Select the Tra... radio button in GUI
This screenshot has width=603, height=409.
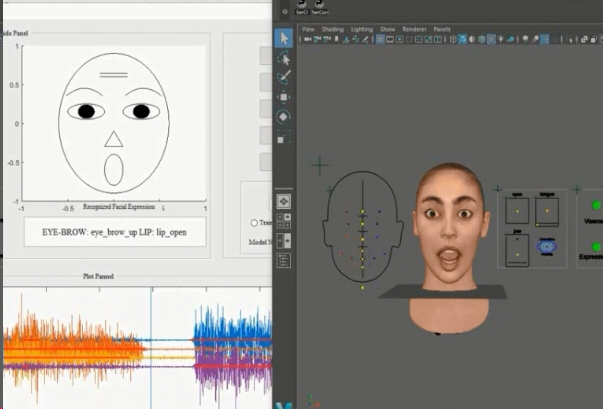click(254, 223)
